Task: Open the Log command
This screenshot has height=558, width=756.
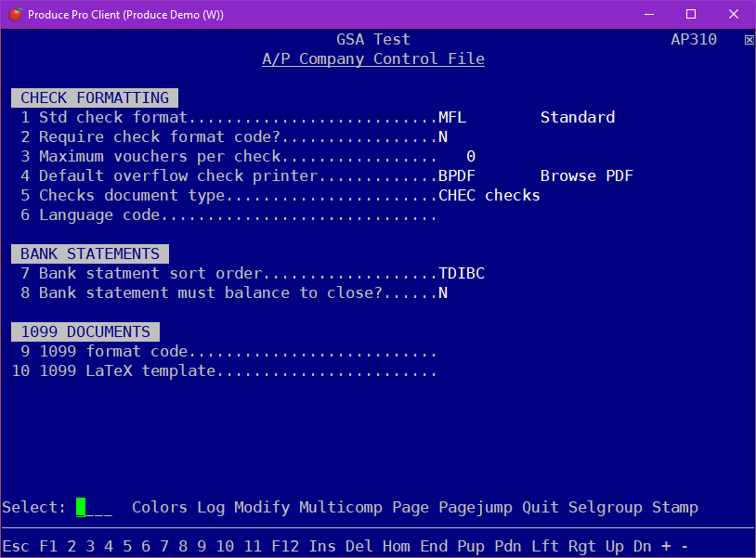Action: tap(211, 508)
